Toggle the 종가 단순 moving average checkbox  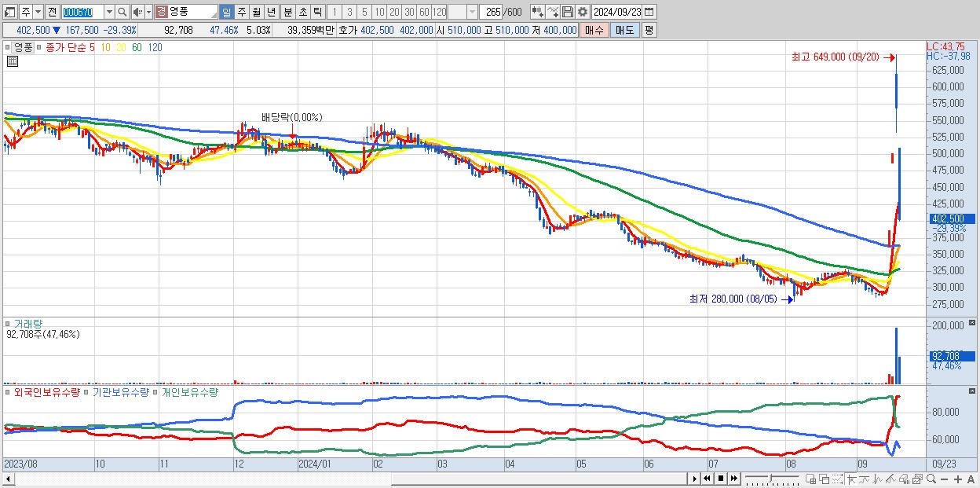tap(39, 47)
